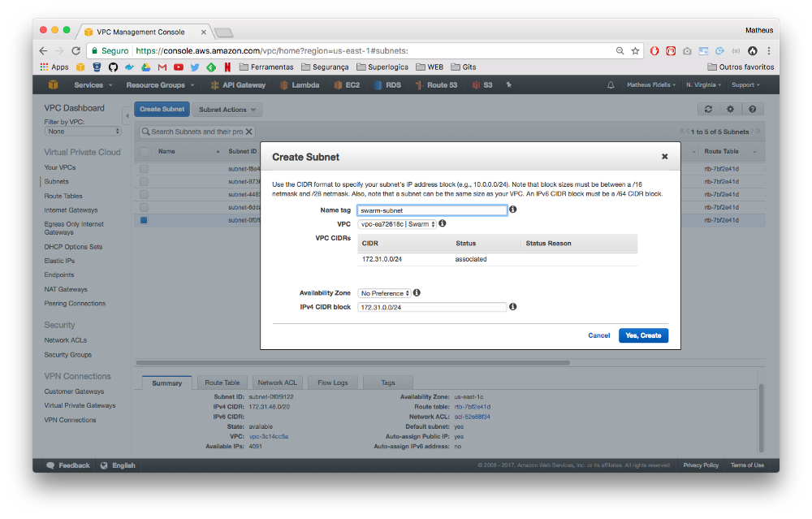Open the GitHub bookmark

coord(113,67)
